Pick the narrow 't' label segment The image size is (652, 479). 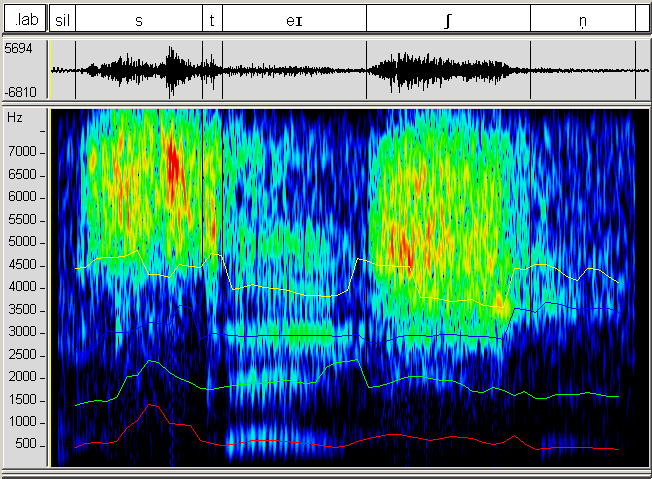pyautogui.click(x=212, y=19)
